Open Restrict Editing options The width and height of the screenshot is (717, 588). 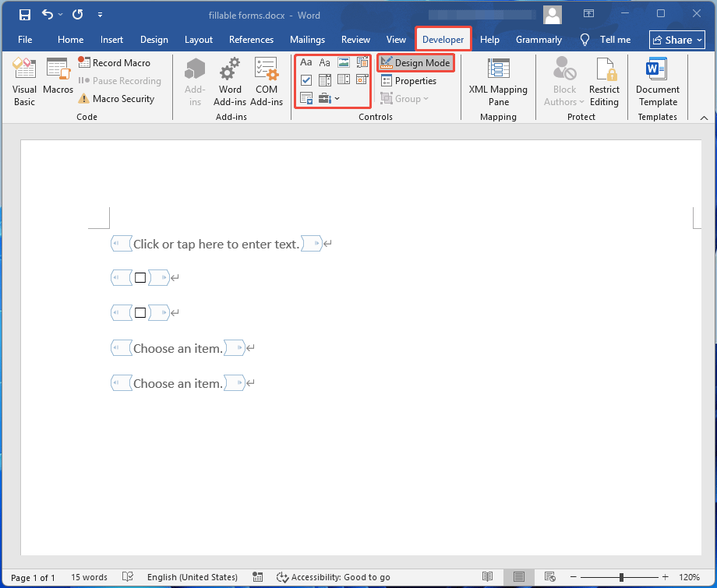[x=604, y=80]
